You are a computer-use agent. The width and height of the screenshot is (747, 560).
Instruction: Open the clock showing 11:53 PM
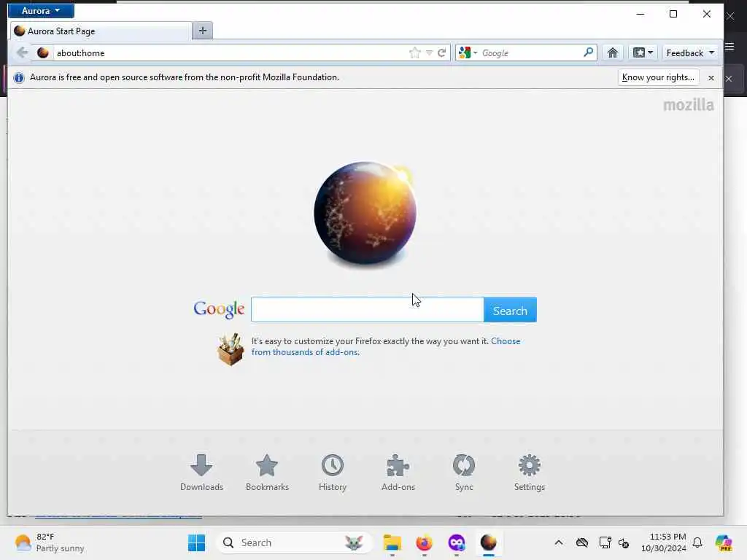[664, 542]
